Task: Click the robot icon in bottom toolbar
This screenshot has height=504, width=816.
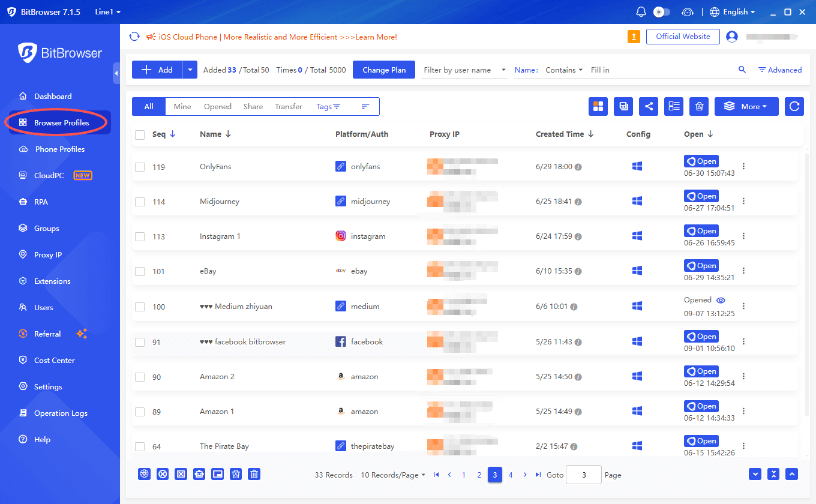Action: point(199,474)
